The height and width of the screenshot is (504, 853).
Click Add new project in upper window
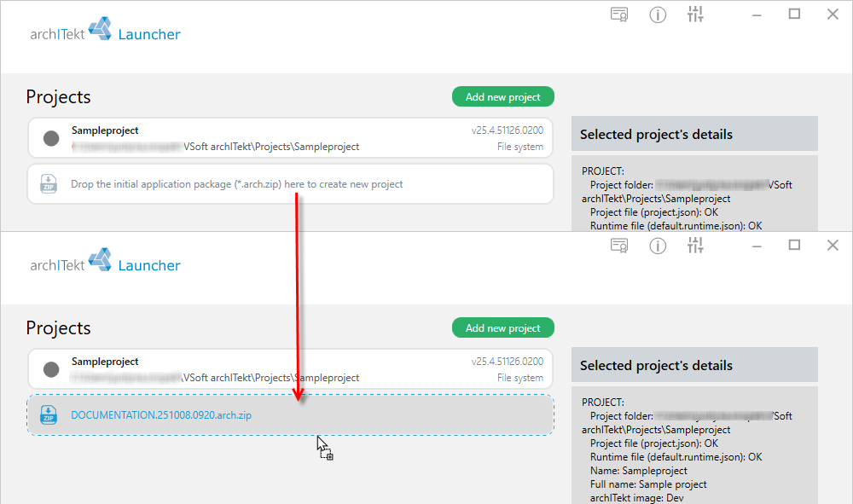503,96
